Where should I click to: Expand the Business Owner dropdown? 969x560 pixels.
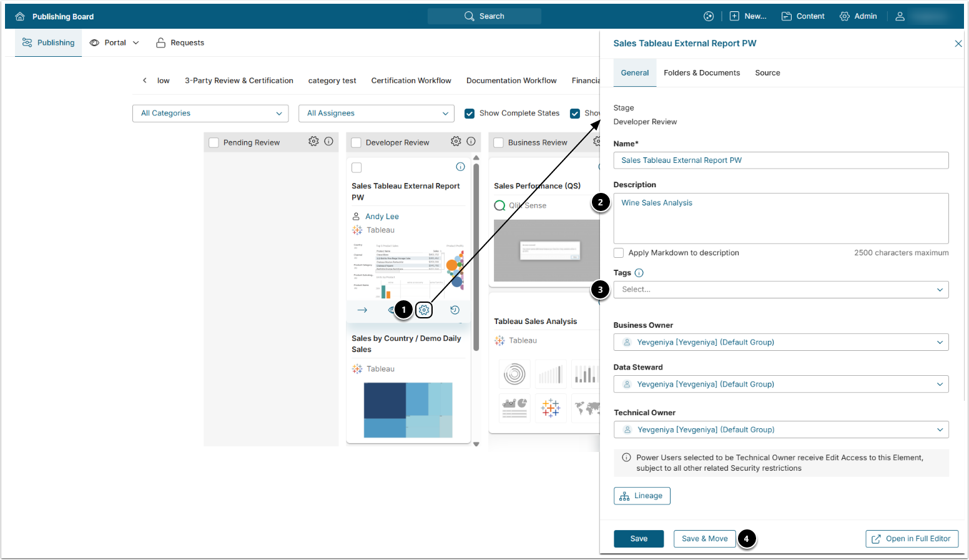[781, 342]
